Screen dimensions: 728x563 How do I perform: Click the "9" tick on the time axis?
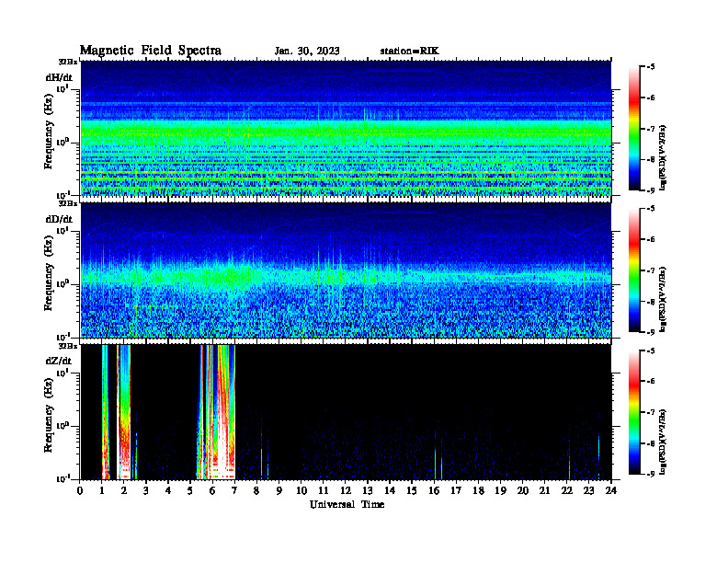pos(279,490)
